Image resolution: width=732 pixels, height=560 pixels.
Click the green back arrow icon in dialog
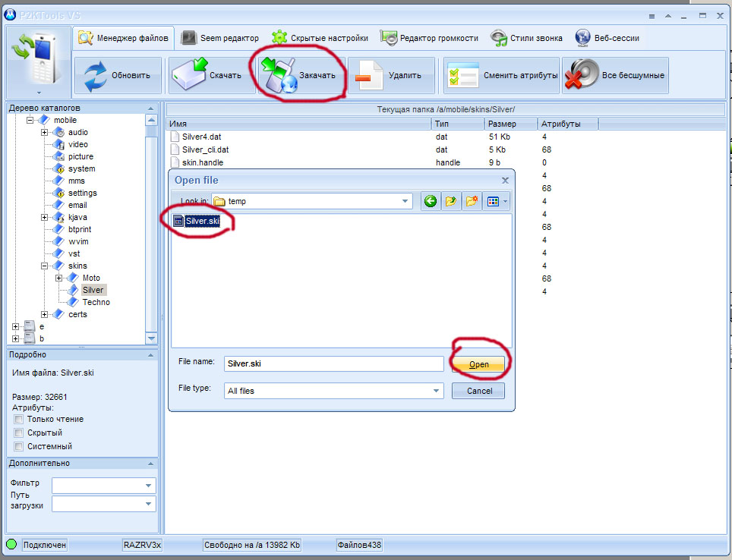pyautogui.click(x=431, y=201)
